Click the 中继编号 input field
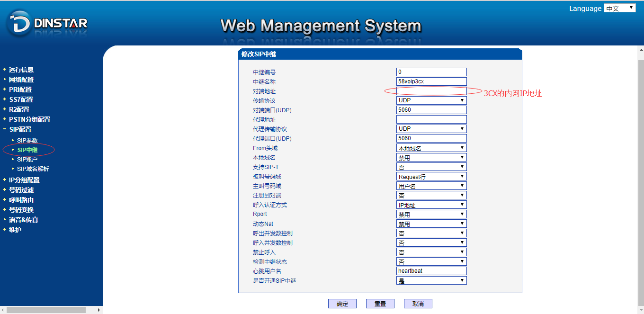This screenshot has height=314, width=644. [431, 72]
